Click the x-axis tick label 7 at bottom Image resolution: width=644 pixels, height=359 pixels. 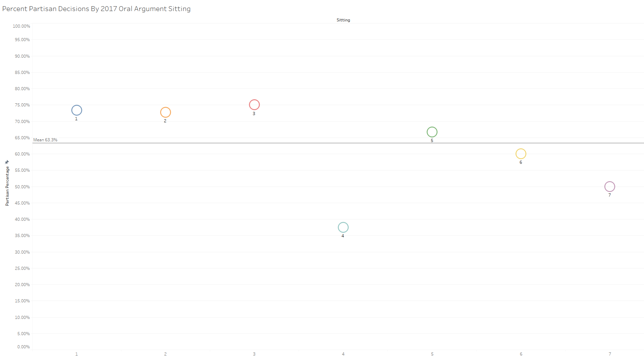pyautogui.click(x=610, y=354)
